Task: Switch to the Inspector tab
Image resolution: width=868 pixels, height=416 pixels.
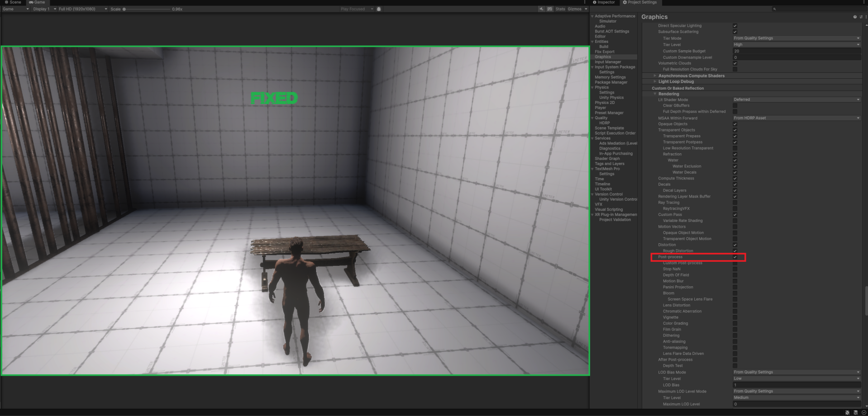Action: coord(604,2)
